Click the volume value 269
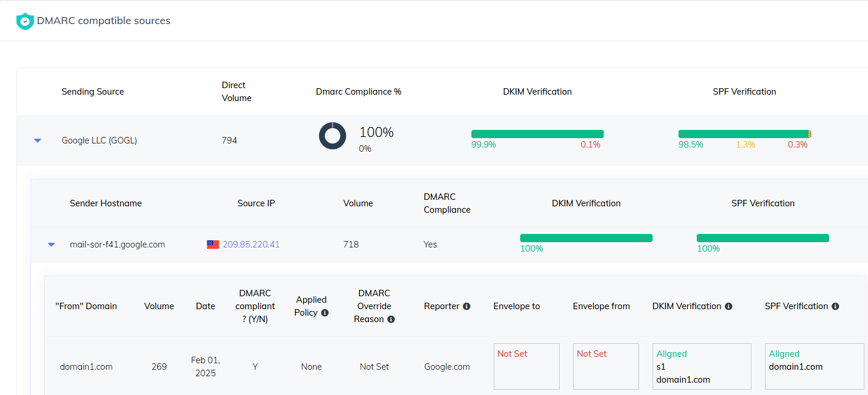The width and height of the screenshot is (868, 395). (159, 367)
